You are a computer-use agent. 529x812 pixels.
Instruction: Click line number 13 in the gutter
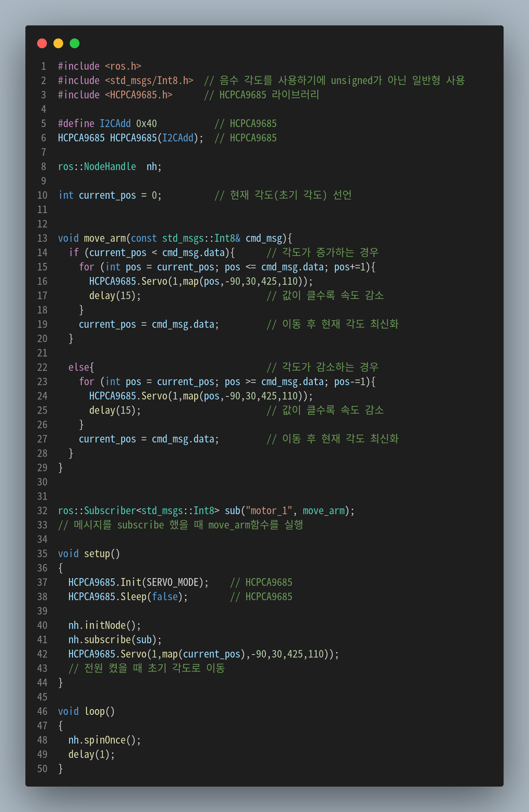pyautogui.click(x=42, y=238)
